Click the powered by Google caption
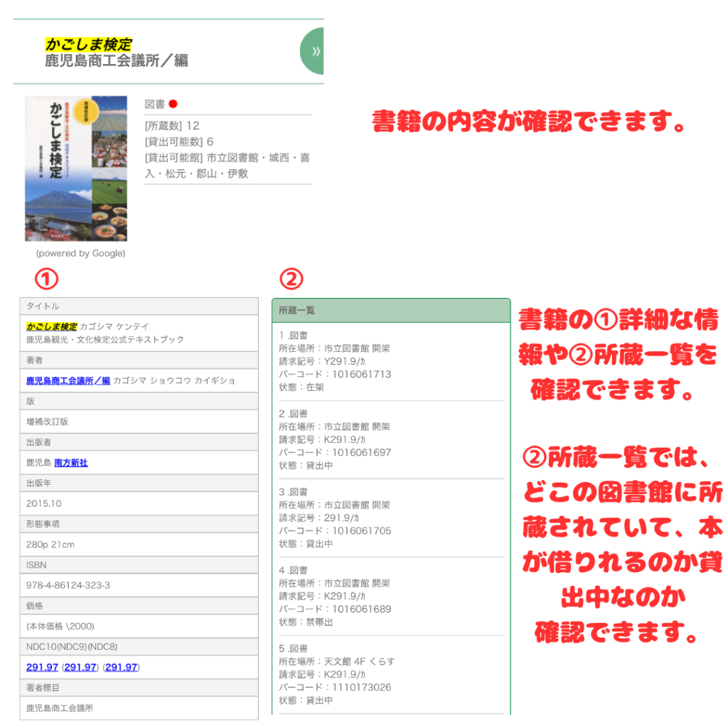This screenshot has height=728, width=728. pyautogui.click(x=80, y=253)
